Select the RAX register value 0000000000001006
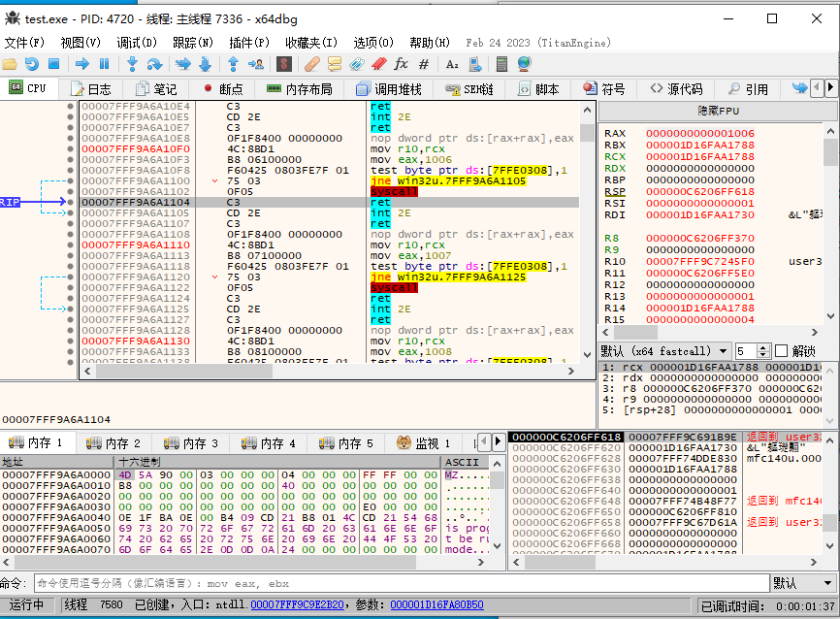 [699, 133]
